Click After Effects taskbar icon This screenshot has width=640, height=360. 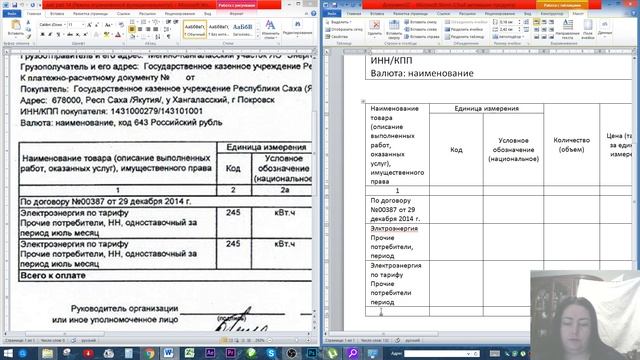point(210,353)
